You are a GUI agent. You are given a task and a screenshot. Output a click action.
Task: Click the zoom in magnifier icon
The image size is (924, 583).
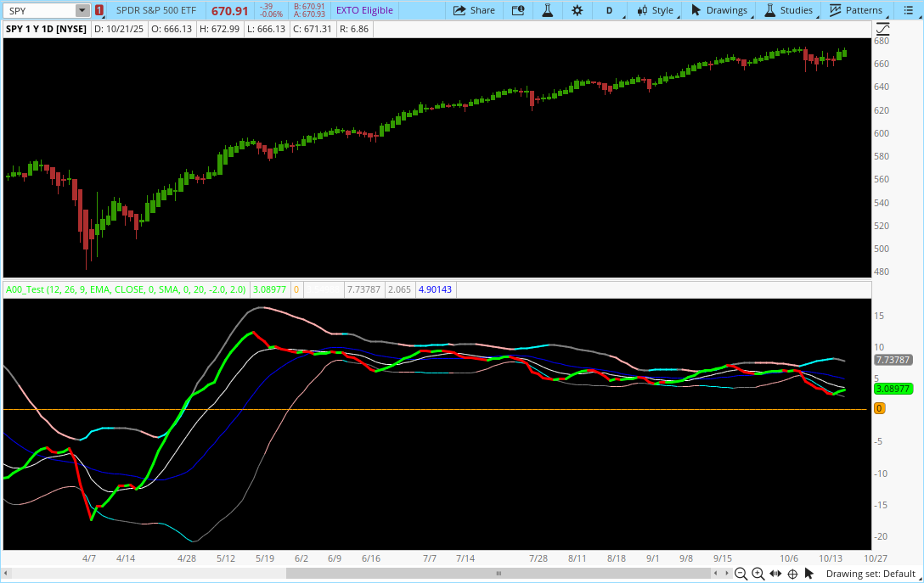pos(758,575)
